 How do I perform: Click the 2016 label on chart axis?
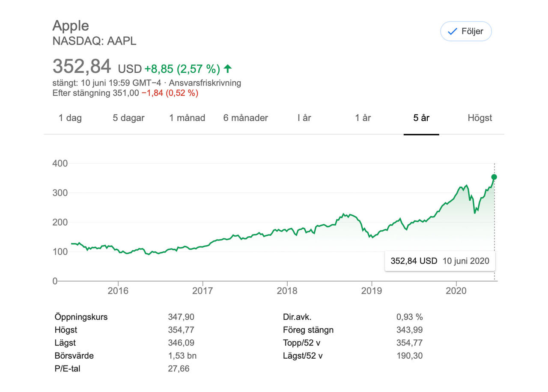pyautogui.click(x=118, y=291)
